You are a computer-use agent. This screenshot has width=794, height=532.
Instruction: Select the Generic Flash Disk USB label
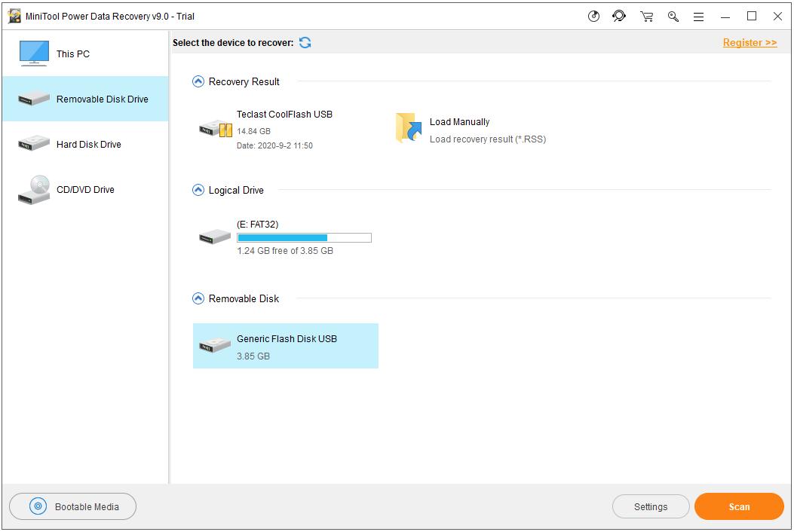pos(287,339)
